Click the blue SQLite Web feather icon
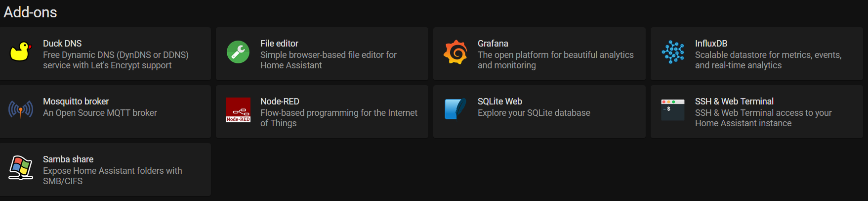The image size is (868, 201). click(455, 109)
